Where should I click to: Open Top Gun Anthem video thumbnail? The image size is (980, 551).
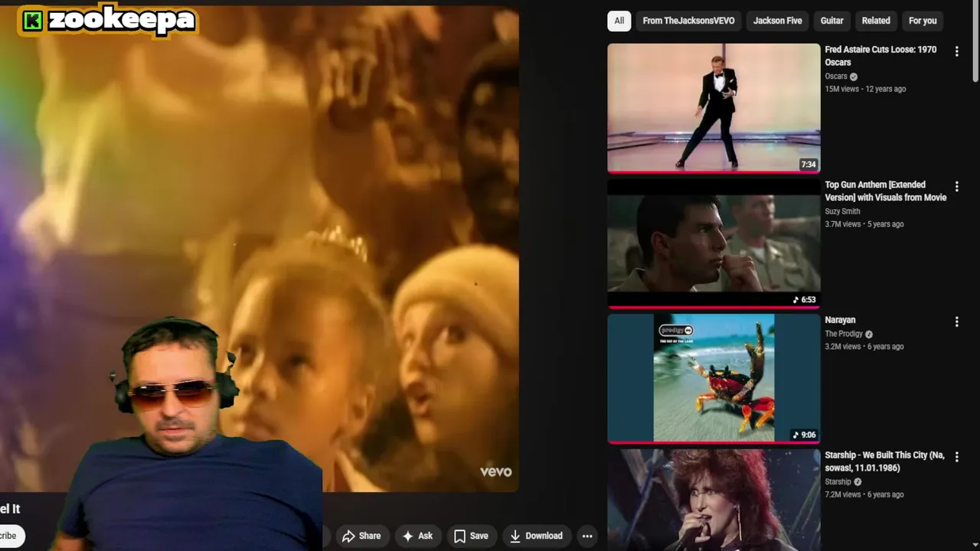pos(714,243)
